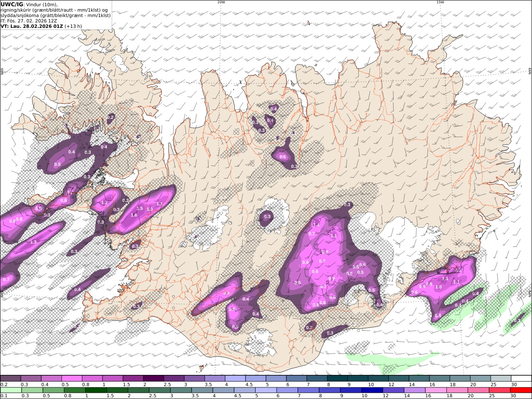Select snow legend swatch for 1–1.5 mm
Screen dimensions: 532x399
tap(113, 378)
